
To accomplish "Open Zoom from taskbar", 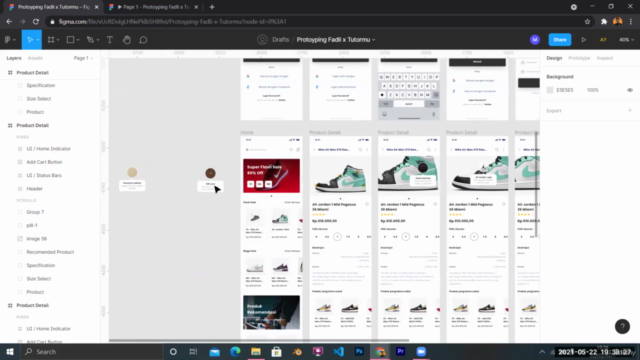I will coord(421,351).
